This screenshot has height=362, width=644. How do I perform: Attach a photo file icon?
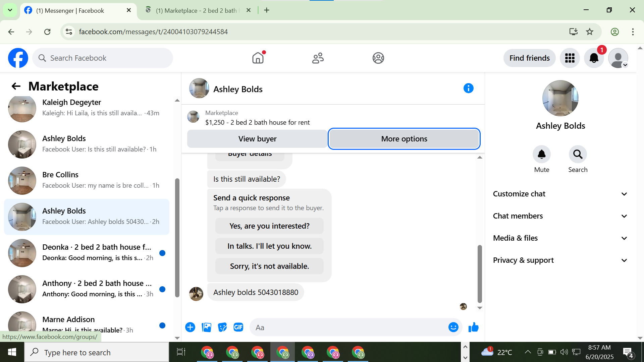(x=206, y=327)
